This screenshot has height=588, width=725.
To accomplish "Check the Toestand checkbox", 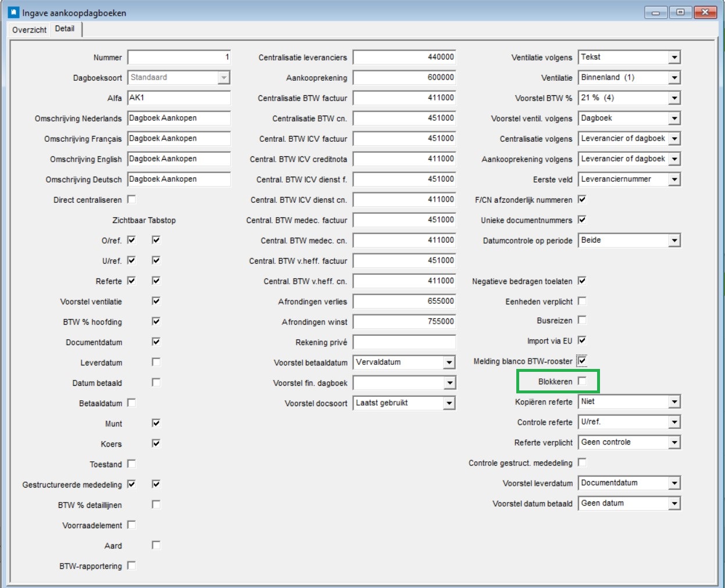I will click(x=131, y=464).
